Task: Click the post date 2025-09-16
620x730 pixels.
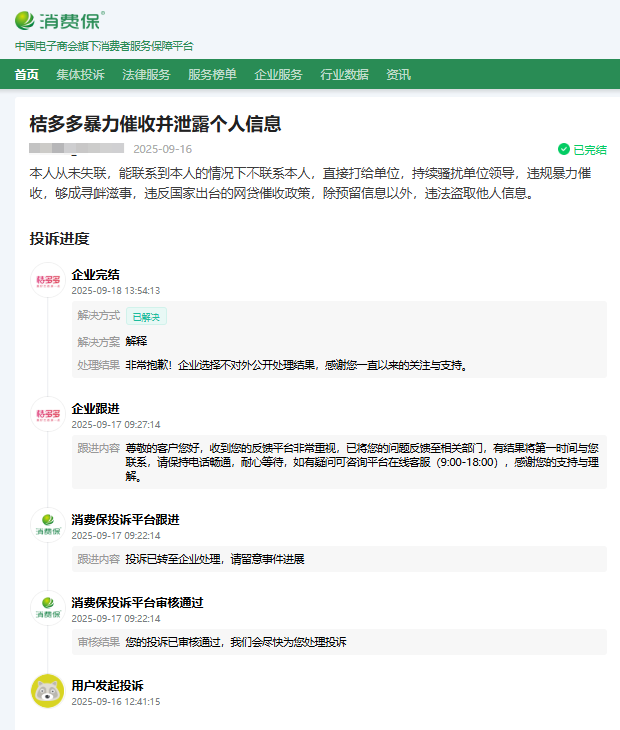Action: [162, 149]
